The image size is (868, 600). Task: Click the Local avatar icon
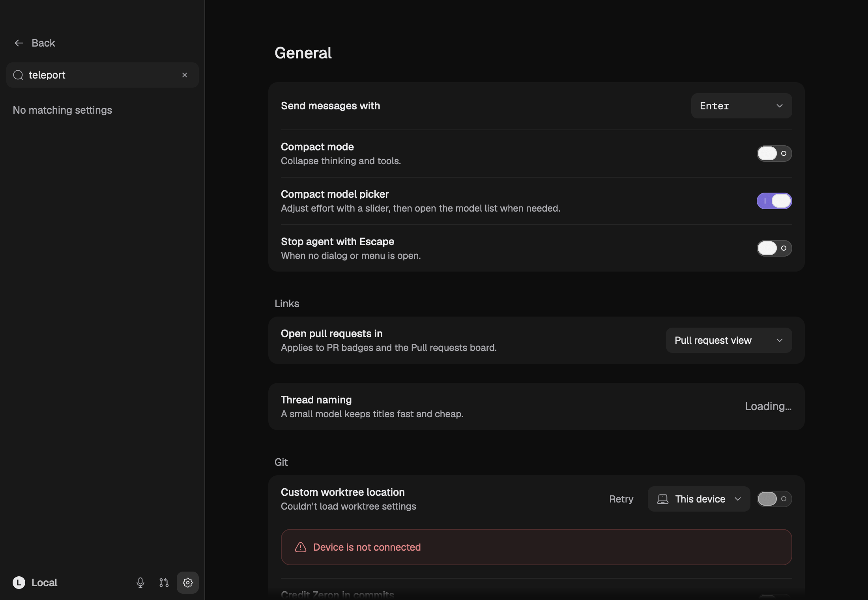[19, 583]
